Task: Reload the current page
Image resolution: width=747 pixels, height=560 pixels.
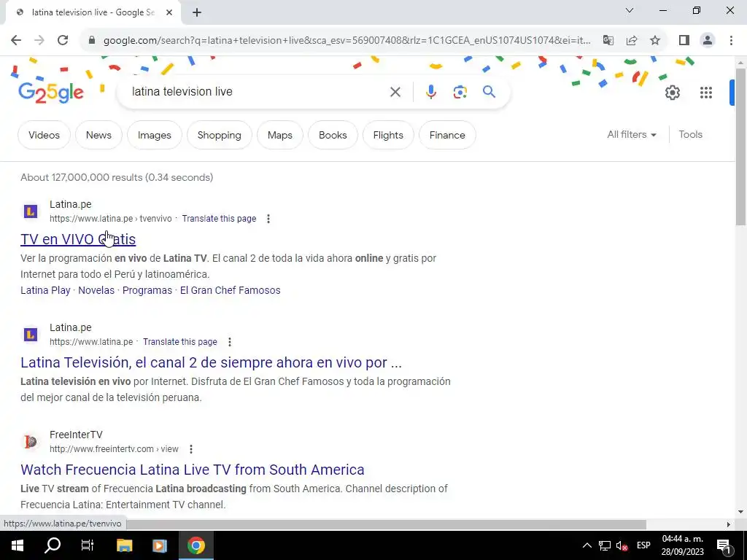Action: (63, 40)
